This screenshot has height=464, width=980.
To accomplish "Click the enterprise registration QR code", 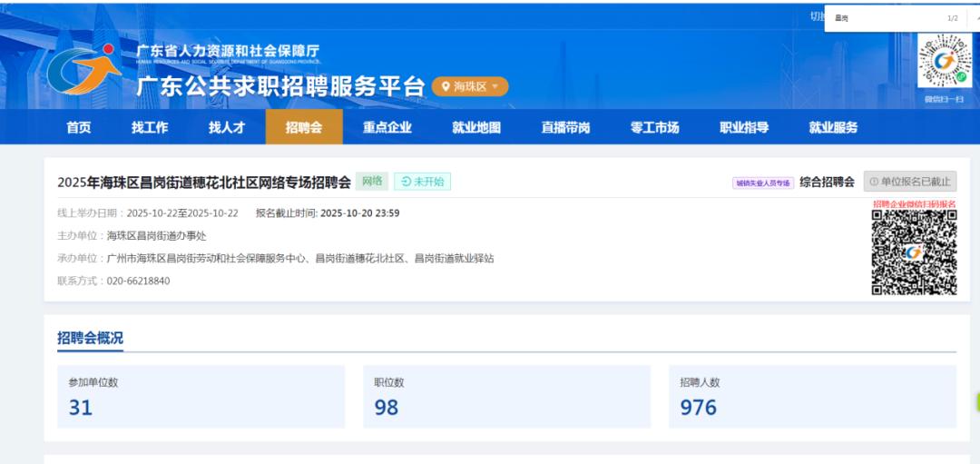I will click(x=915, y=252).
